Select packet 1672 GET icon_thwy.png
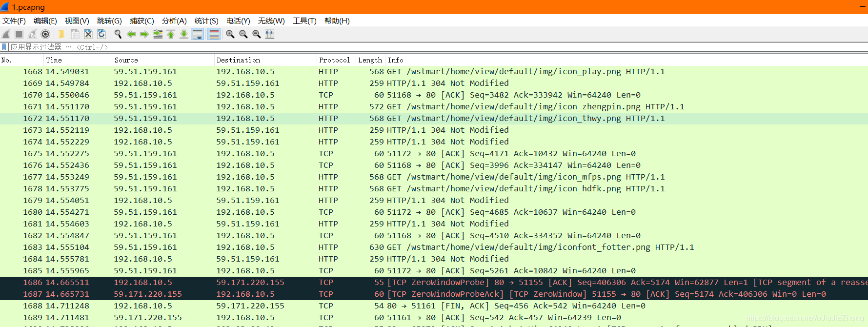868x327 pixels. [x=434, y=119]
